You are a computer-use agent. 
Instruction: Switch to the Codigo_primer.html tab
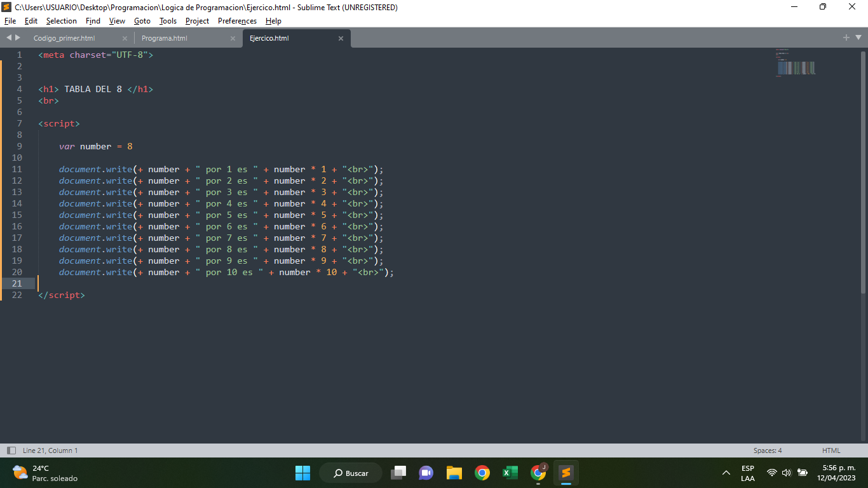64,38
